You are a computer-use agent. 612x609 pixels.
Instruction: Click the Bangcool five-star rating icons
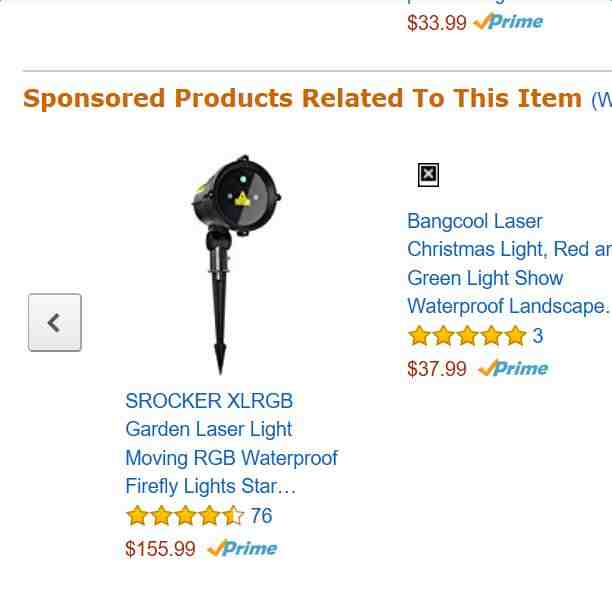(467, 336)
